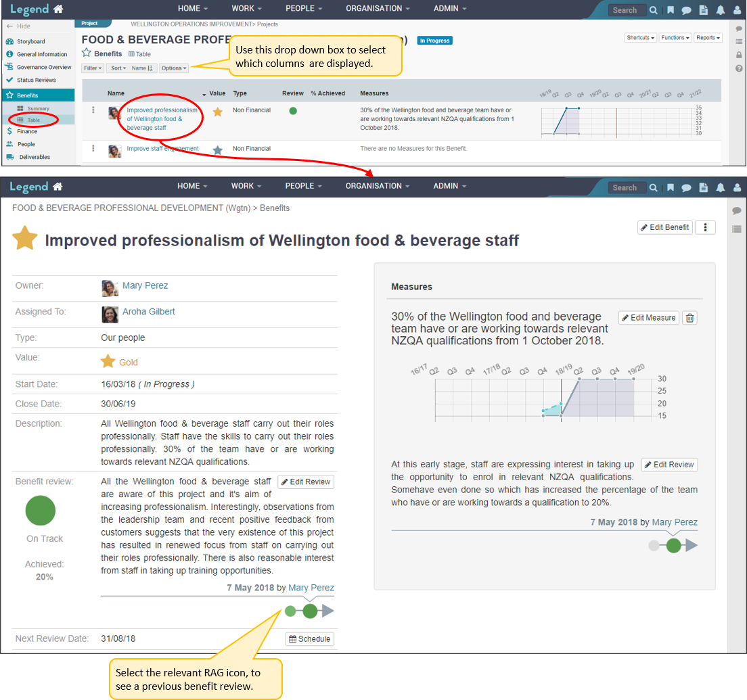The height and width of the screenshot is (700, 747).
Task: Select the Summary sub-item under Benefits
Action: pyautogui.click(x=38, y=109)
